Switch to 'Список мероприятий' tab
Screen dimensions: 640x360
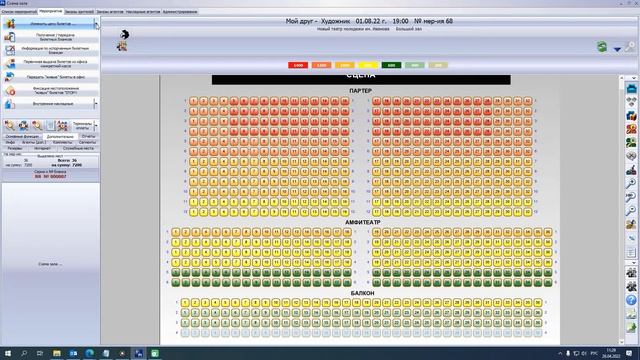pyautogui.click(x=19, y=12)
